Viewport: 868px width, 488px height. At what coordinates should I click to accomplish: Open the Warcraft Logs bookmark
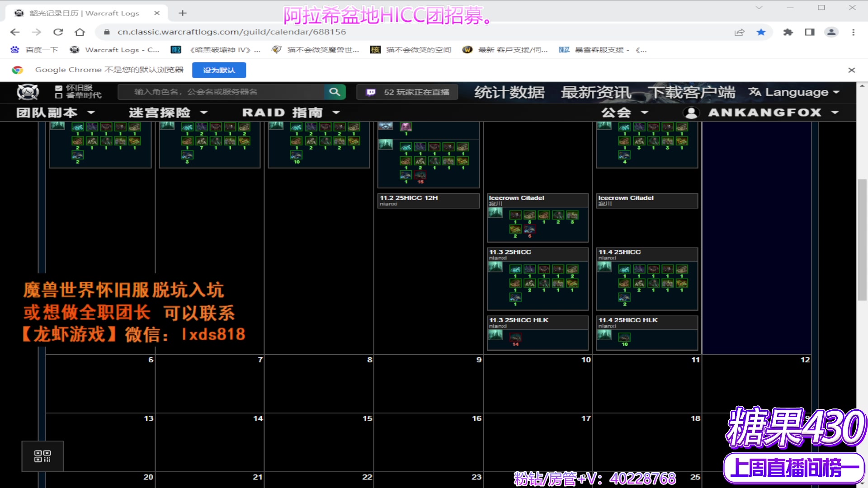point(115,50)
